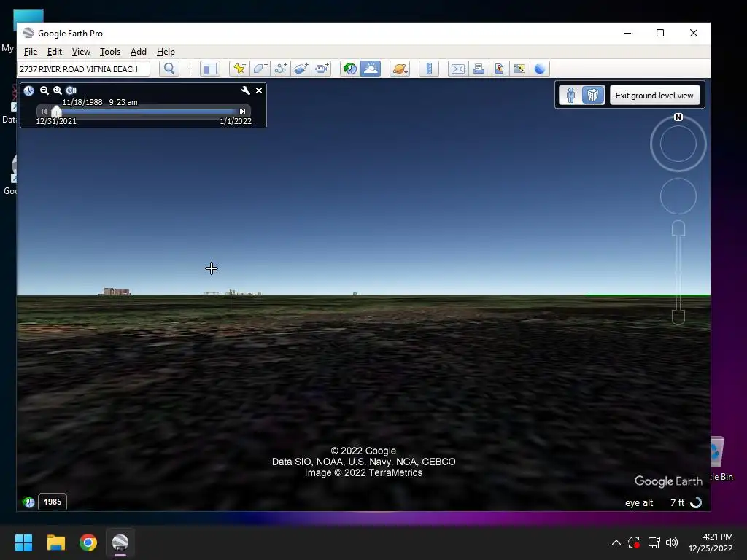Viewport: 747px width, 560px height.
Task: Open the Add menu
Action: [x=138, y=52]
